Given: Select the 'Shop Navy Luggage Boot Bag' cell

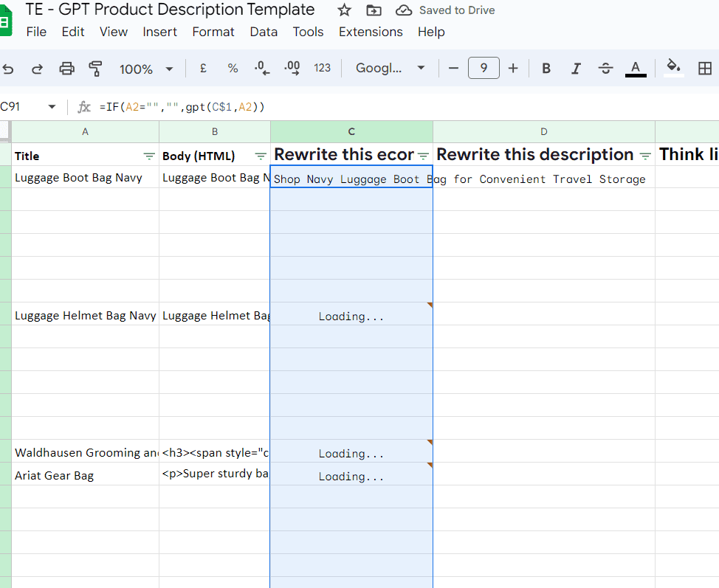Looking at the screenshot, I should coord(351,177).
